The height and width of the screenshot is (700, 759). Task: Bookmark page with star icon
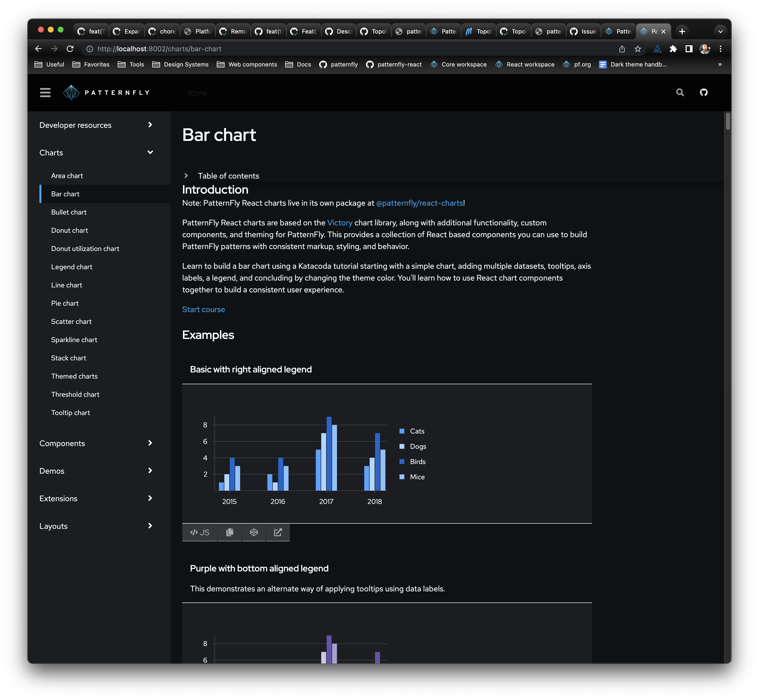click(638, 49)
